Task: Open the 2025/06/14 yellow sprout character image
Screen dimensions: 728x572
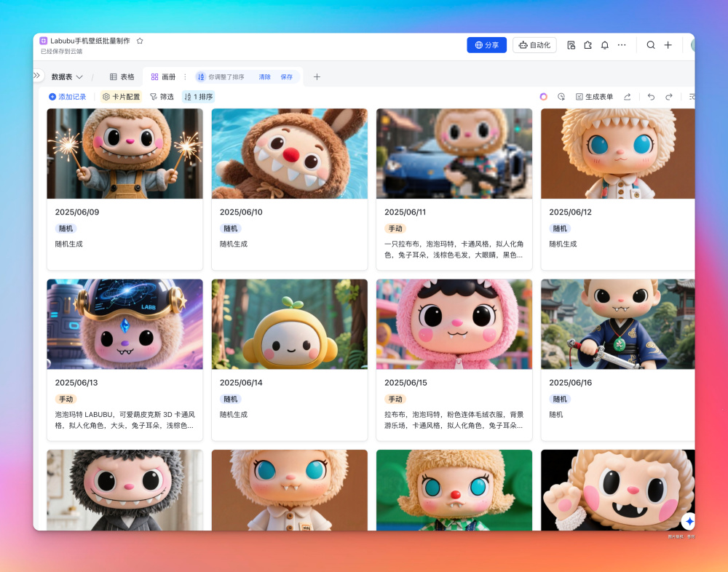Action: [290, 324]
